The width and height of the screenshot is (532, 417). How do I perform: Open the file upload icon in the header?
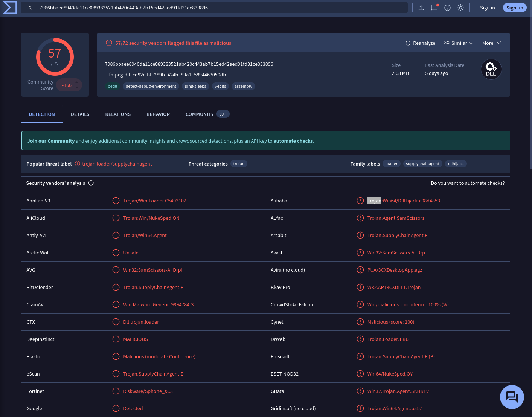click(x=421, y=8)
